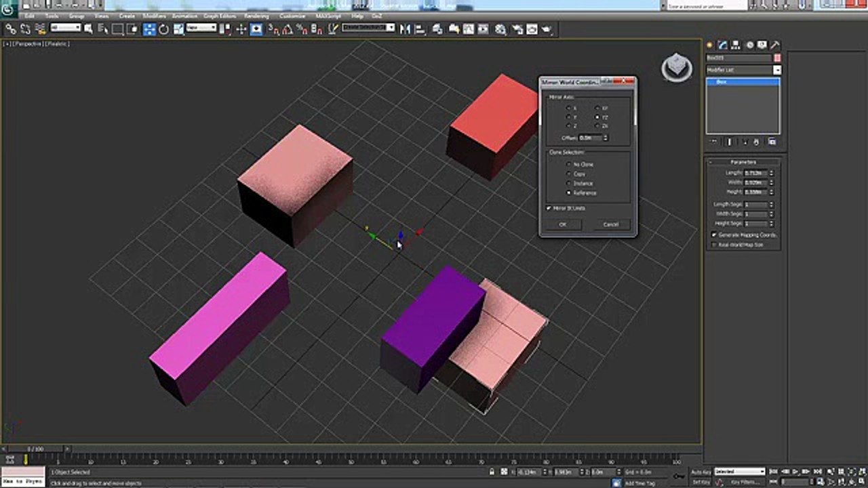Toggle Window/Crossing selection mode
Image resolution: width=868 pixels, height=488 pixels.
tap(133, 29)
